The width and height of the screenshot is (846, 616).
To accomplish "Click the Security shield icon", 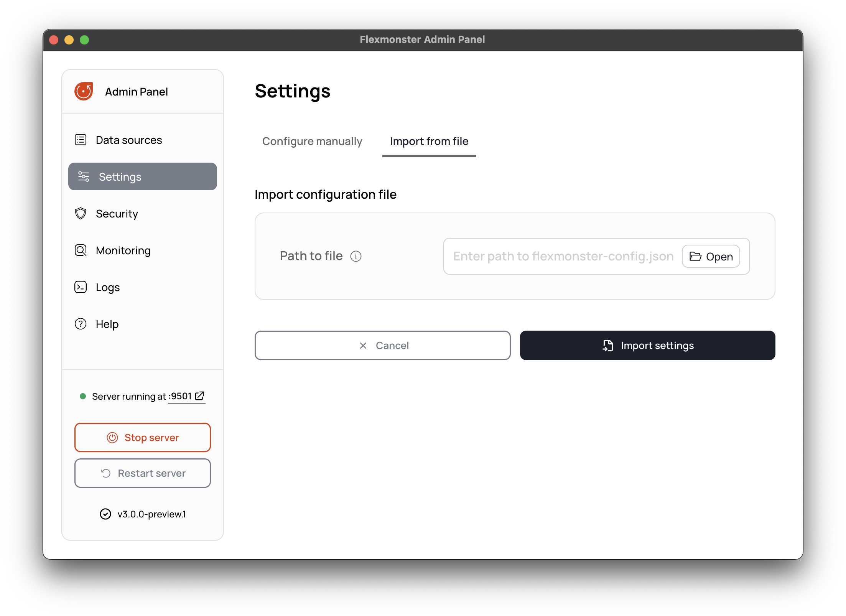I will pos(81,213).
